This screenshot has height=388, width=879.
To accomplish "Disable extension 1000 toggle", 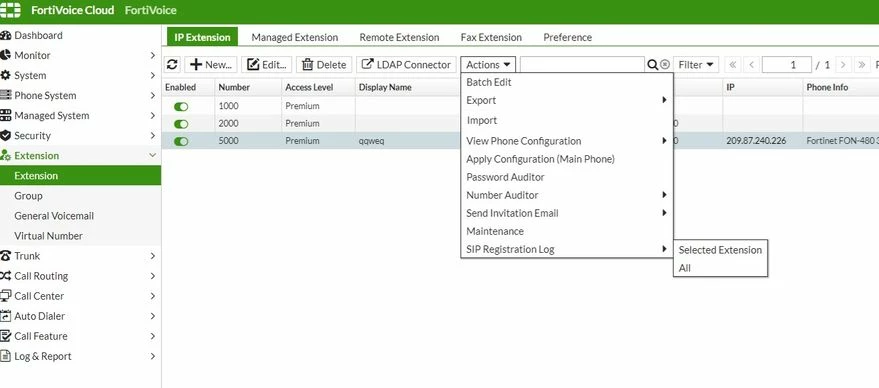I will [x=181, y=107].
